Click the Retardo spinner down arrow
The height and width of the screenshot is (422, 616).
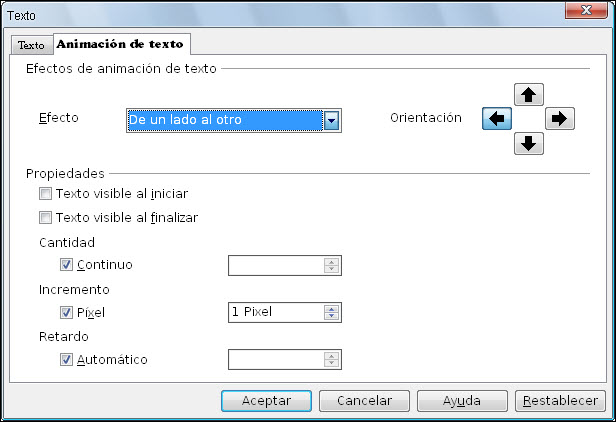point(332,363)
